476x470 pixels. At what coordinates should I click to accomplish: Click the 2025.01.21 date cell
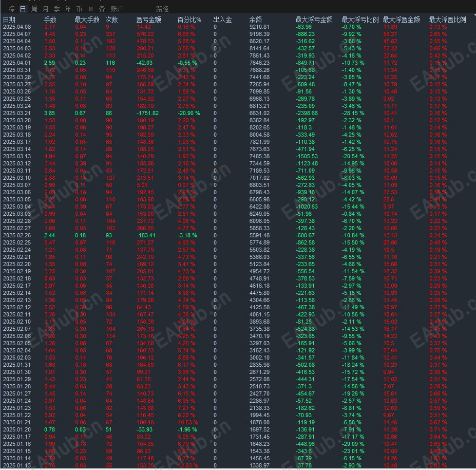[x=17, y=422]
